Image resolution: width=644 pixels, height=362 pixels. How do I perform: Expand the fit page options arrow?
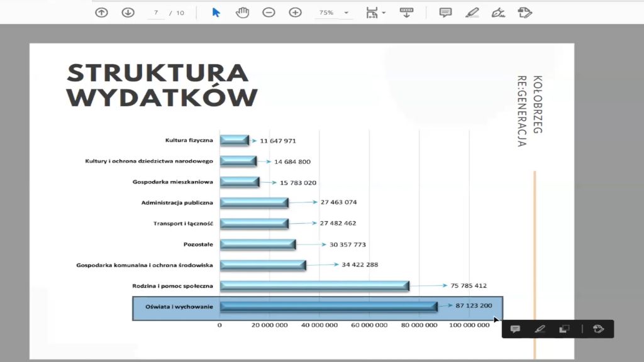[x=384, y=13]
